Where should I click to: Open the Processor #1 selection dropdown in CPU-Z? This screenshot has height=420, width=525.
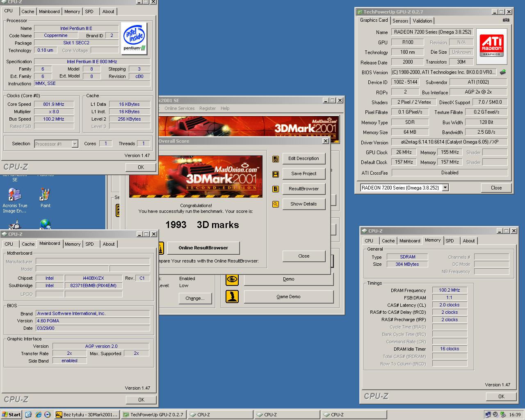75,144
